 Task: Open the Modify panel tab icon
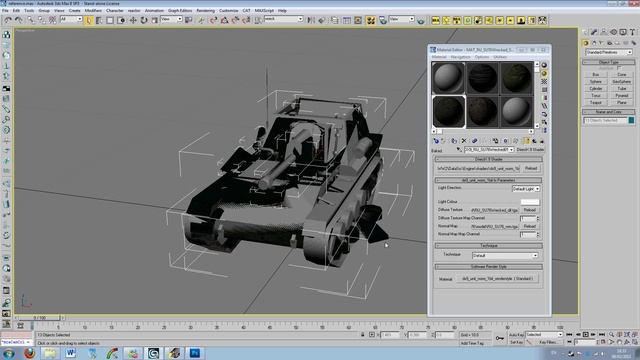594,32
